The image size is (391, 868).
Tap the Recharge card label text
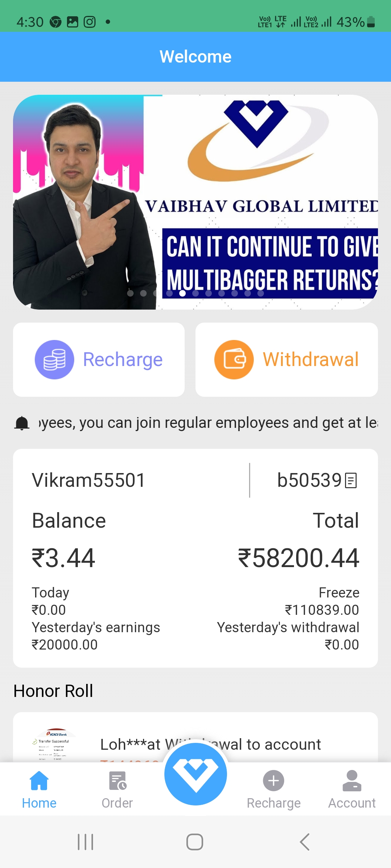[123, 359]
